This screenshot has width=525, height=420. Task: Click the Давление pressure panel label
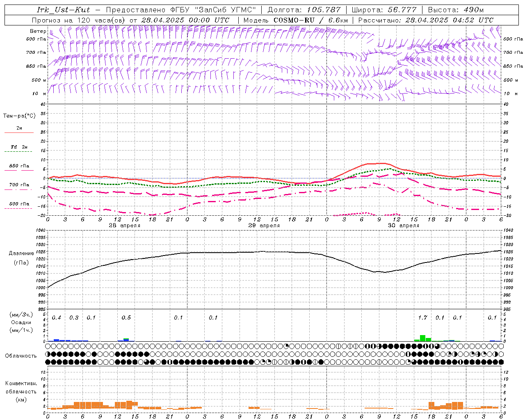[21, 253]
